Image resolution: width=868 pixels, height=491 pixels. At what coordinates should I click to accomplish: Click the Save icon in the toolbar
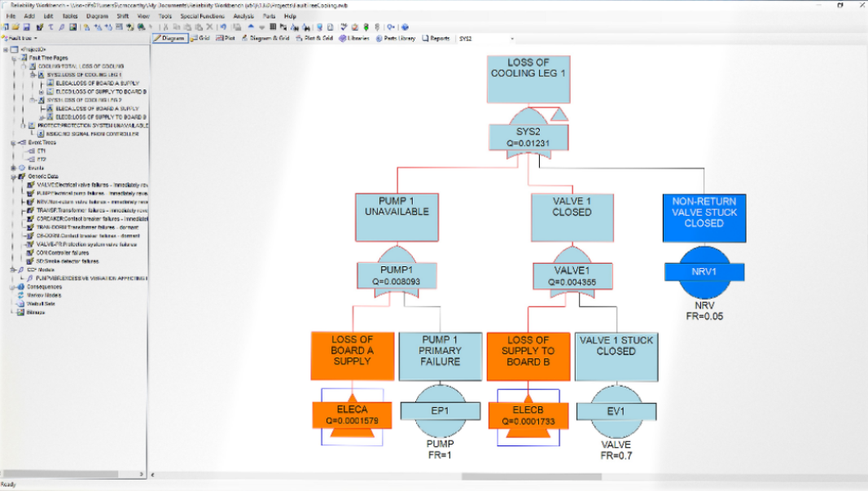(x=24, y=27)
